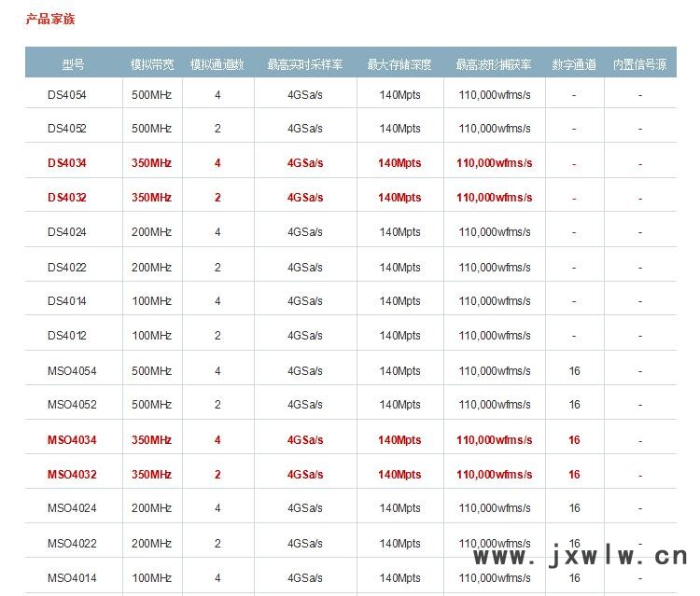This screenshot has height=596, width=700.
Task: Select the DS4024 model cell
Action: point(67,232)
